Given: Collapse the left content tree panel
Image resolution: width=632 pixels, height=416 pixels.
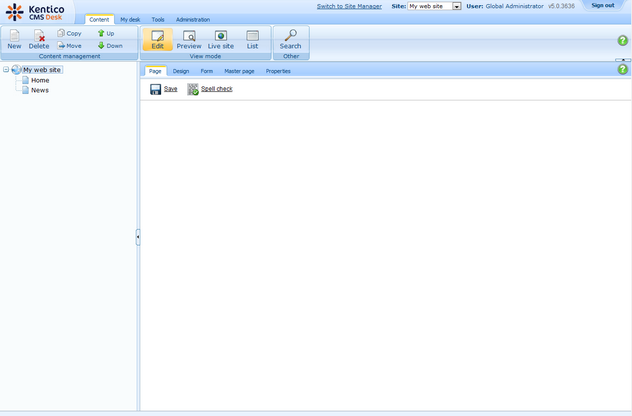Looking at the screenshot, I should 138,237.
